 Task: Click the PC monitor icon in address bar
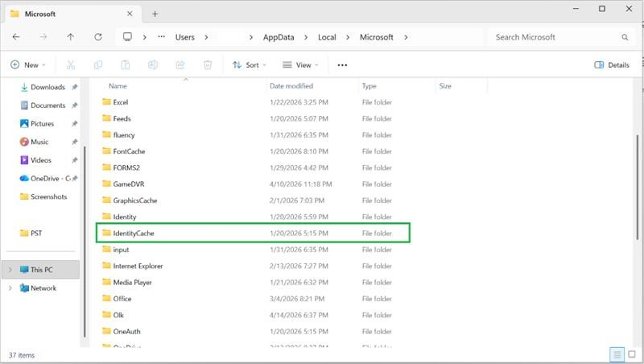point(128,37)
